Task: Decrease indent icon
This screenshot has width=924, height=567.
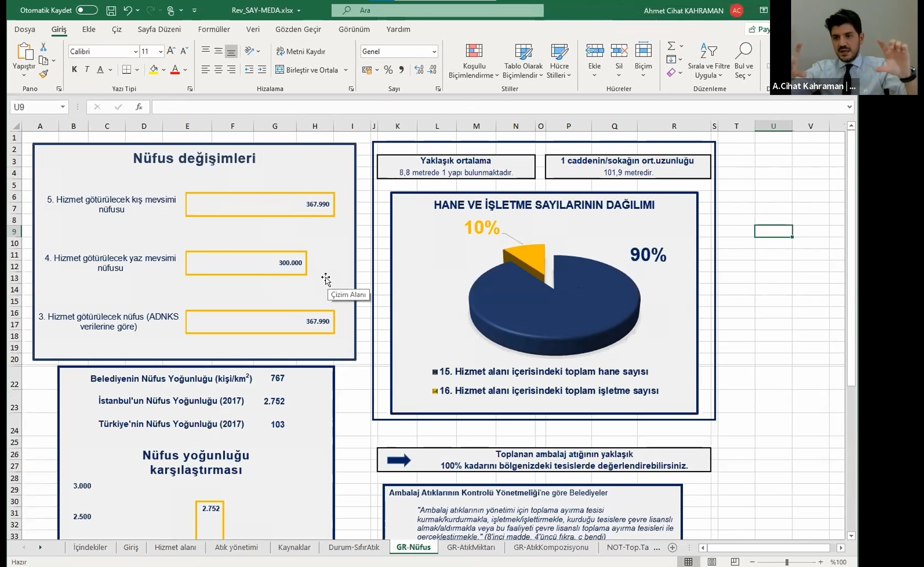Action: (249, 69)
